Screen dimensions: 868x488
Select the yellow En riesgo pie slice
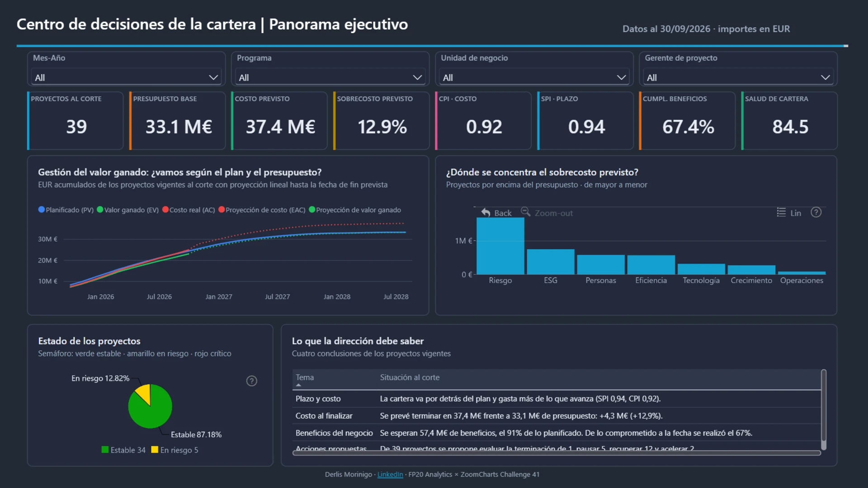point(145,393)
